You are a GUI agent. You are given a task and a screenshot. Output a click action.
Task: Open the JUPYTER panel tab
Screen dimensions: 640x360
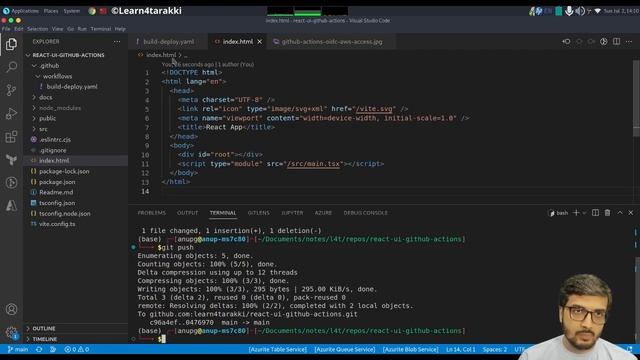tap(292, 213)
